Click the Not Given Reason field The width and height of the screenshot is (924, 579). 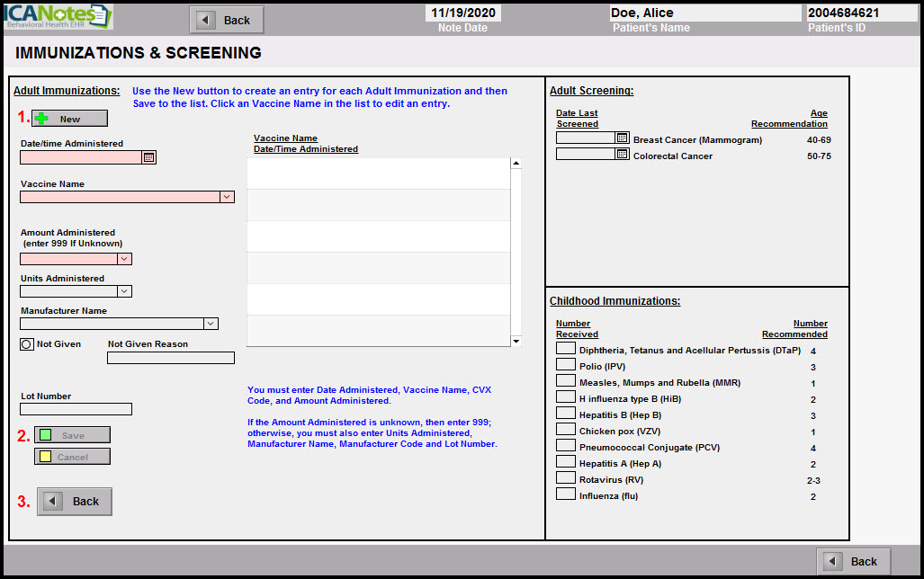click(170, 358)
